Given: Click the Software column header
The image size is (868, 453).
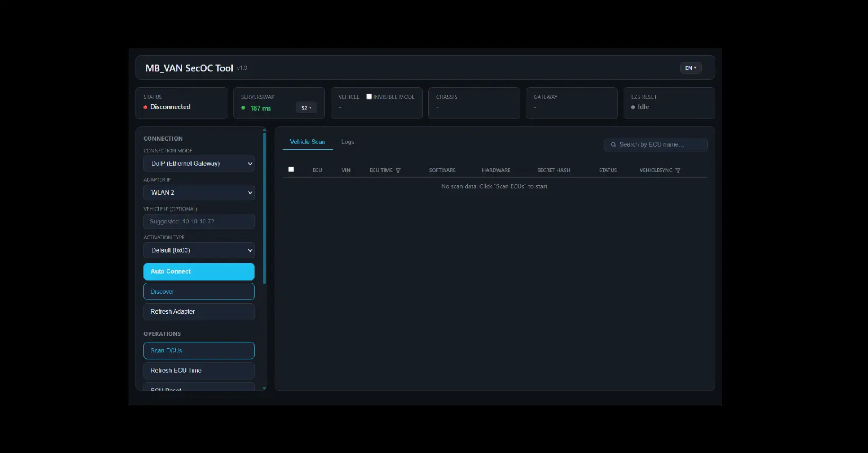Looking at the screenshot, I should (442, 170).
